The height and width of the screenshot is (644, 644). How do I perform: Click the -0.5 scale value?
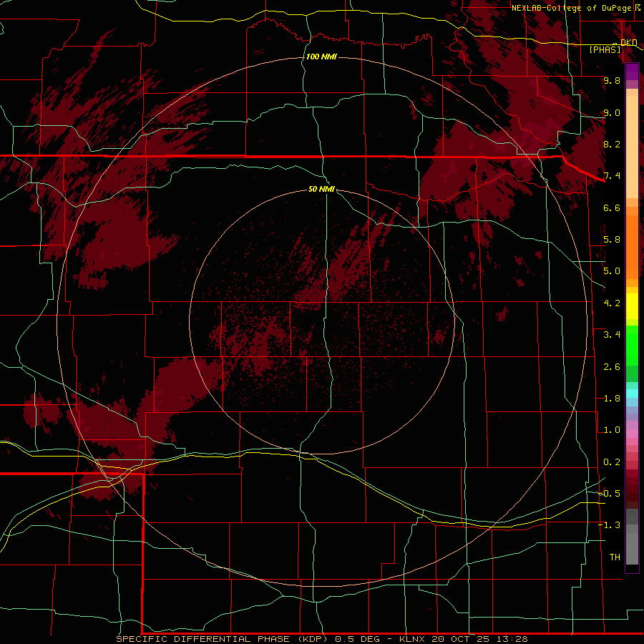610,494
